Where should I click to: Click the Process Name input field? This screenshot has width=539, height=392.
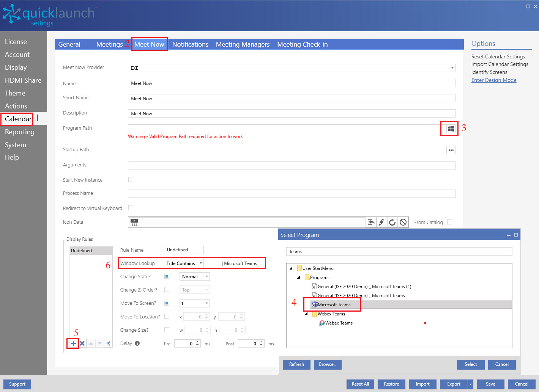pos(292,194)
